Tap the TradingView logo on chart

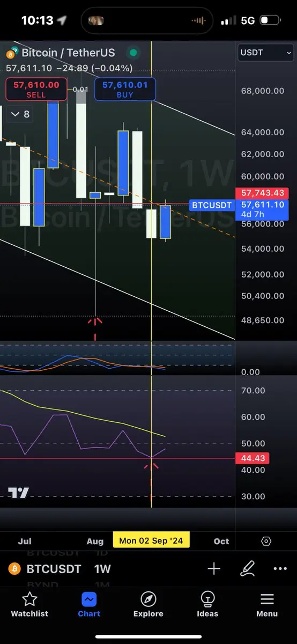(18, 493)
